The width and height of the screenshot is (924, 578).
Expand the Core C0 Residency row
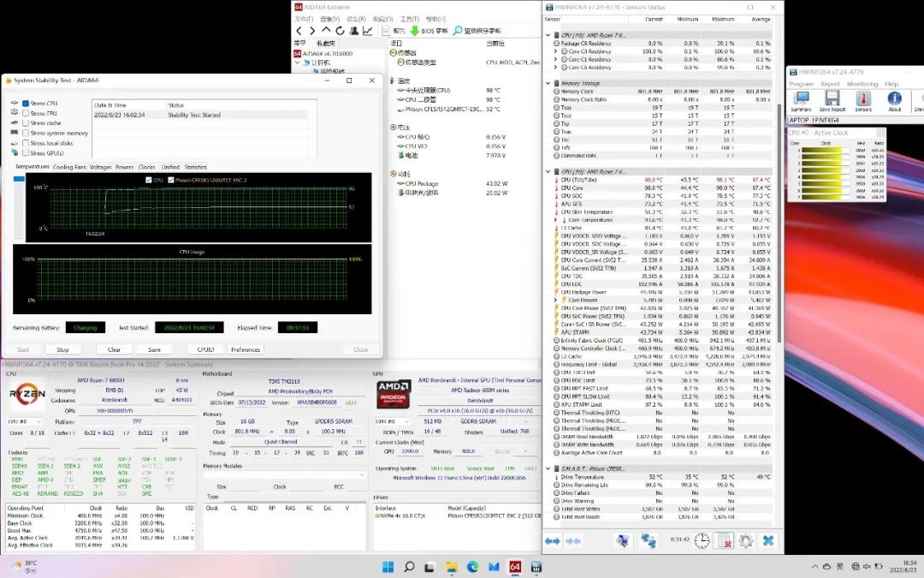tap(556, 51)
